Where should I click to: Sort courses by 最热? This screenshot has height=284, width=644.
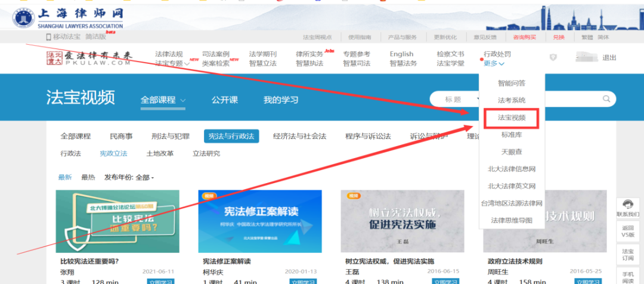pos(88,177)
